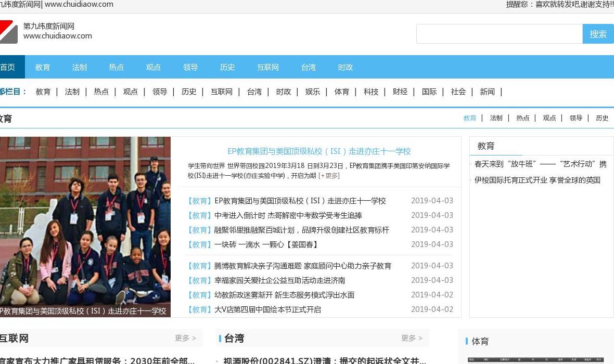Open 法制 in blue navigation bar

[x=80, y=67]
